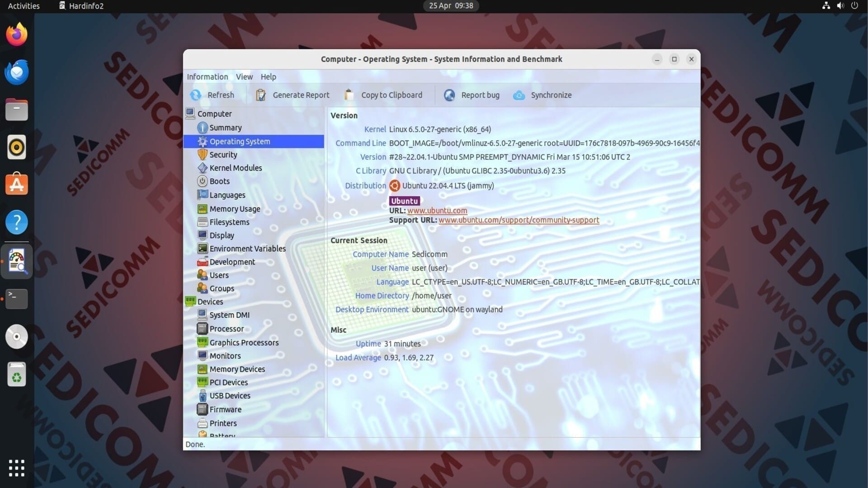Screen dimensions: 868x488
Task: Select the Firmware icon in the sidebar
Action: tap(203, 409)
